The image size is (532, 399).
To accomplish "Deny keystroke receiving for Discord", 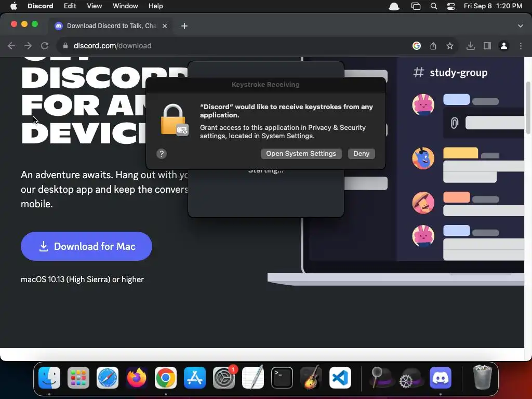I will tap(362, 153).
